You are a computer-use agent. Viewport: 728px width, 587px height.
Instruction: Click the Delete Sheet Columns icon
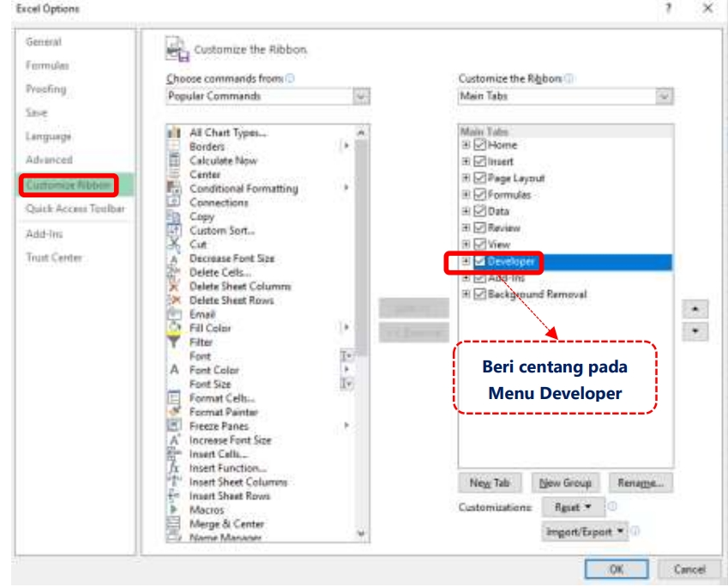[174, 287]
